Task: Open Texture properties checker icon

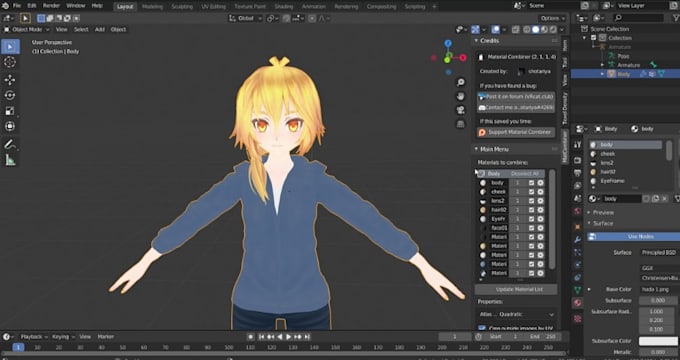Action: click(x=578, y=319)
